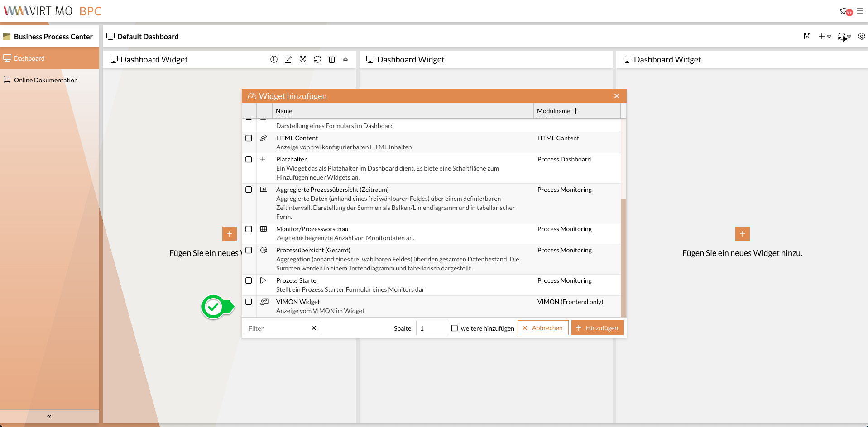Image resolution: width=868 pixels, height=427 pixels.
Task: Select the VIMON Widget checkbox
Action: point(249,302)
